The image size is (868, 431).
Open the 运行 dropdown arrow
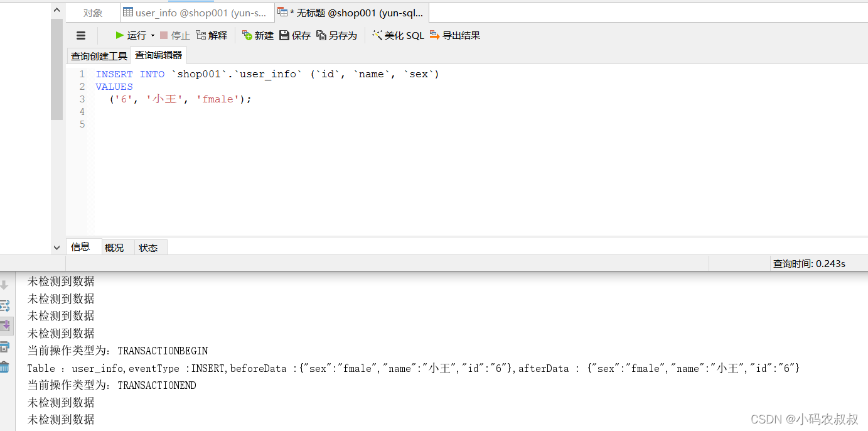coord(153,36)
